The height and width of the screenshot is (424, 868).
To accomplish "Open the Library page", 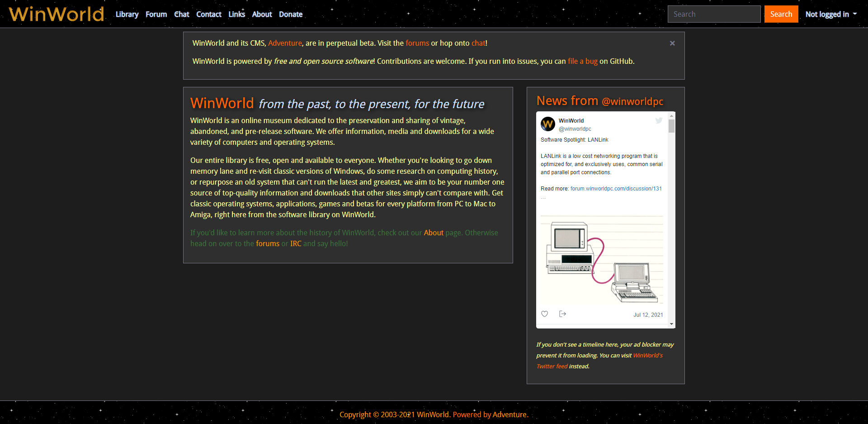I will tap(127, 14).
